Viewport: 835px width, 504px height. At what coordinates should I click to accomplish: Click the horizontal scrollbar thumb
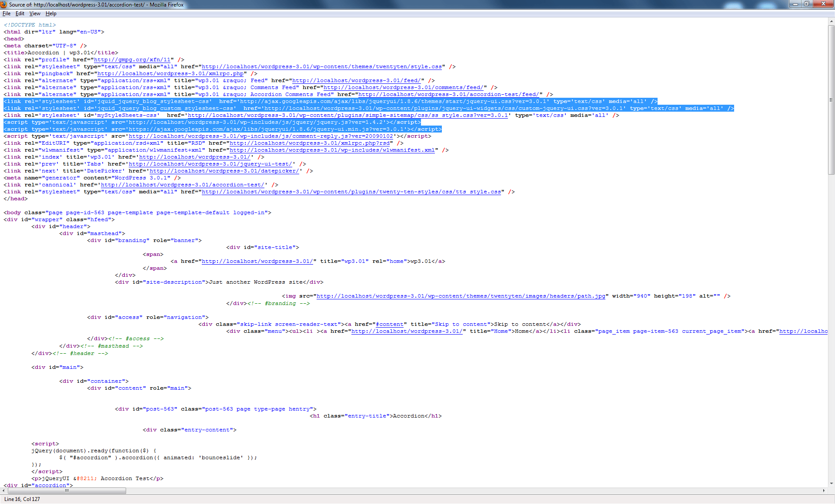point(67,491)
